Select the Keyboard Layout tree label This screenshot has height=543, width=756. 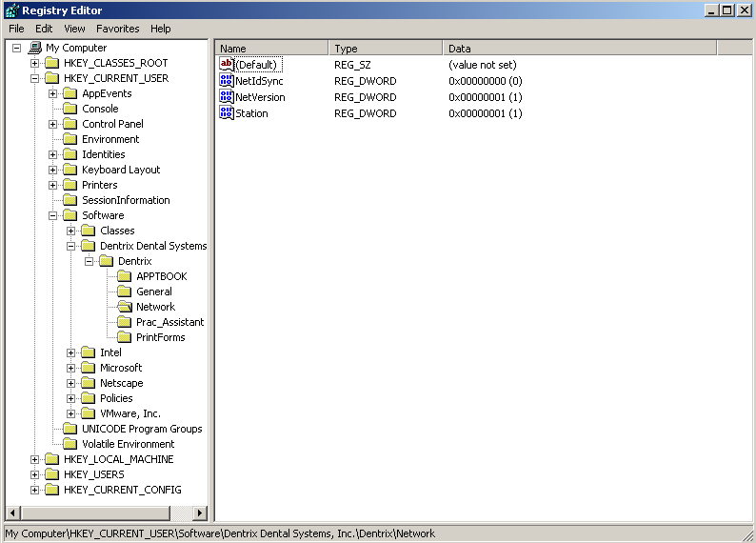tap(121, 170)
